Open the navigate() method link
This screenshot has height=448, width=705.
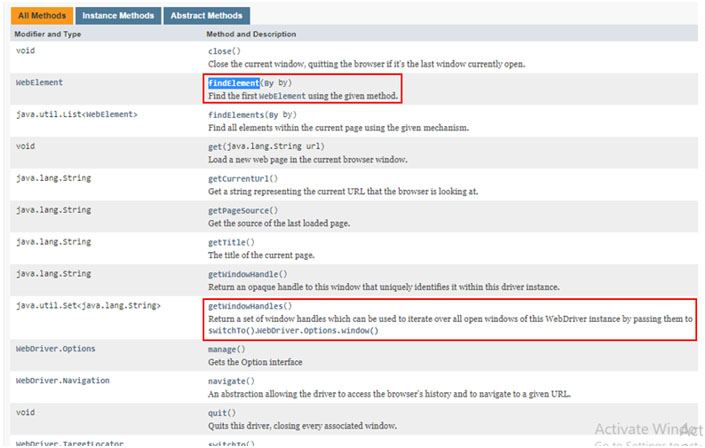(x=232, y=381)
